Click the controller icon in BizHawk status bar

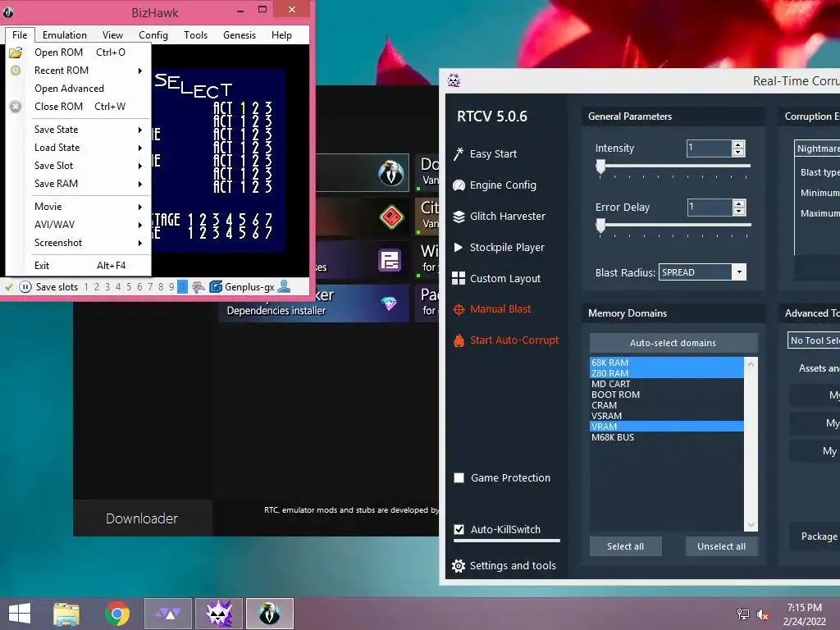[x=199, y=287]
